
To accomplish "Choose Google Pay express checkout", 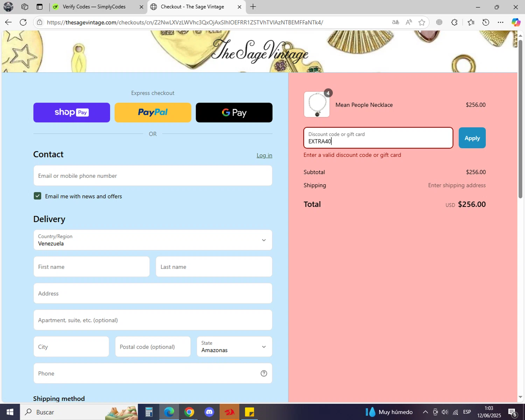I will [x=234, y=112].
